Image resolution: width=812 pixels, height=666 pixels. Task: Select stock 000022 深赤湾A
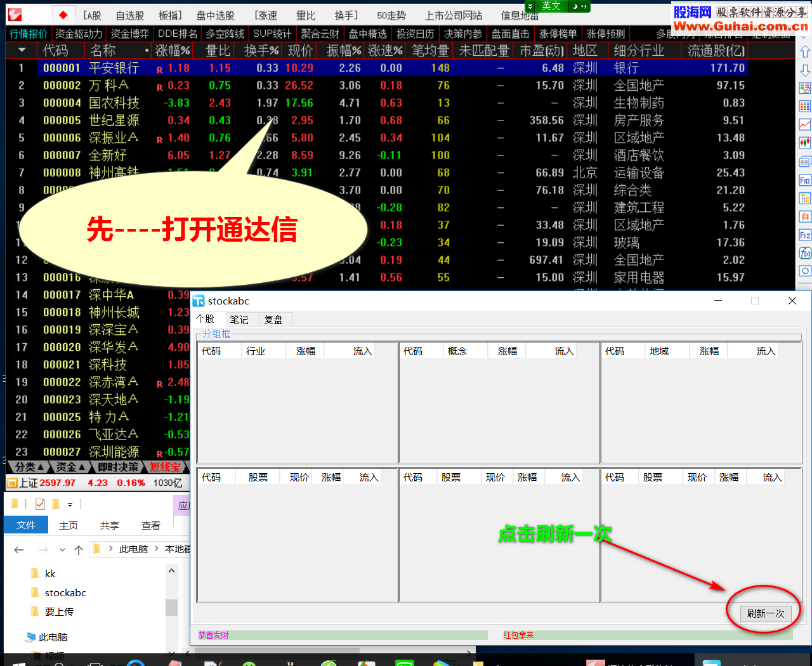[x=98, y=382]
